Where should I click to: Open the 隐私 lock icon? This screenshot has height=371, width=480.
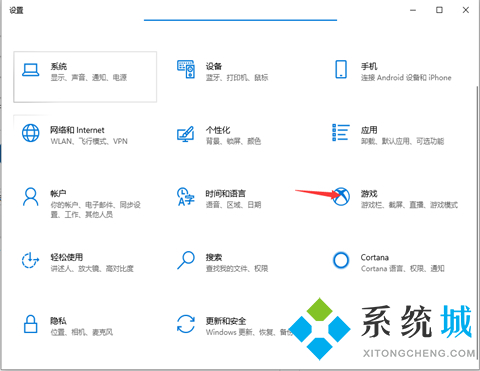click(31, 324)
